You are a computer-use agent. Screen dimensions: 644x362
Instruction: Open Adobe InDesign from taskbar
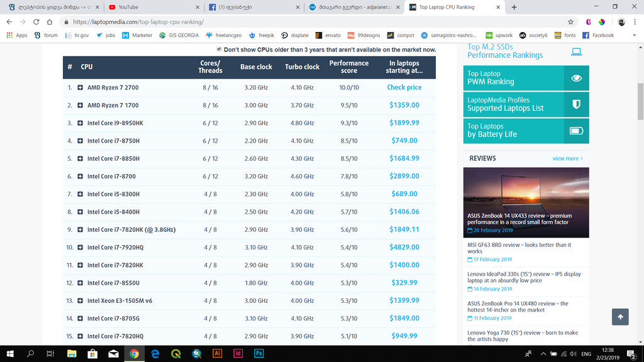[x=238, y=353]
